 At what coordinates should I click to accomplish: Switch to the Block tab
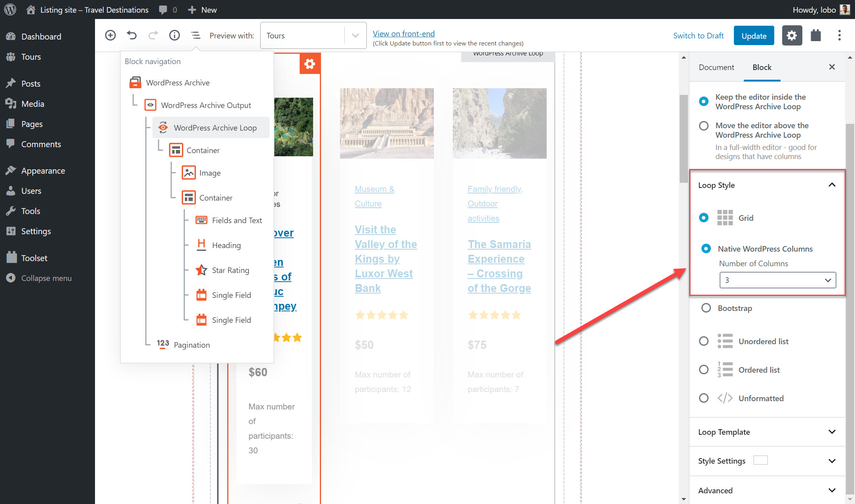[762, 67]
